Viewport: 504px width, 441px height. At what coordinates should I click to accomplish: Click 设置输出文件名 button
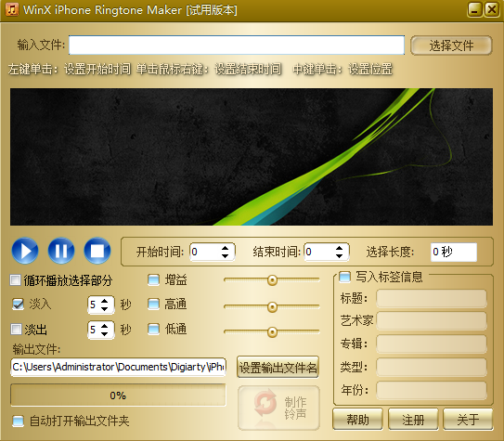(278, 367)
